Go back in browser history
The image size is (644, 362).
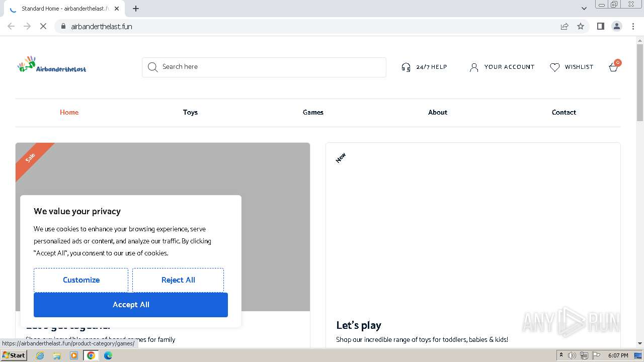pyautogui.click(x=11, y=26)
